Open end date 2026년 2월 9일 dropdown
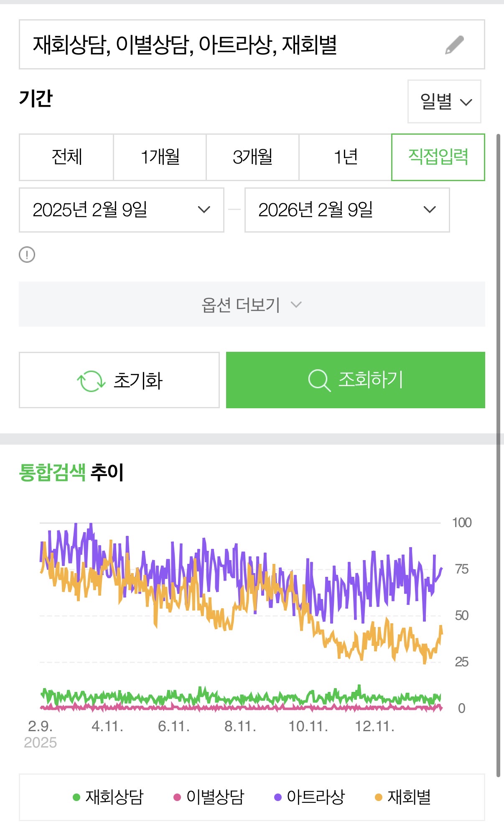504x832 pixels. (x=347, y=210)
